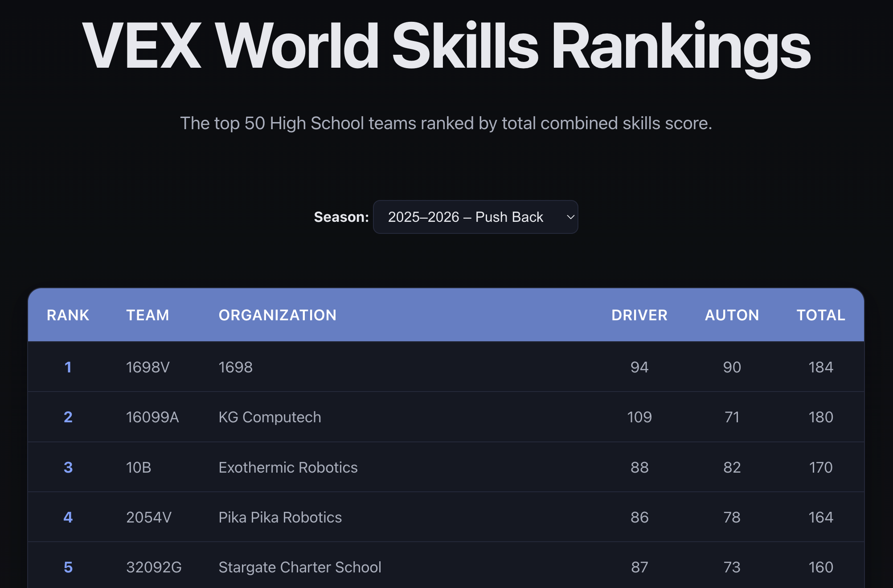Select the Exothermic Robotics table row
This screenshot has height=588, width=893.
point(446,467)
